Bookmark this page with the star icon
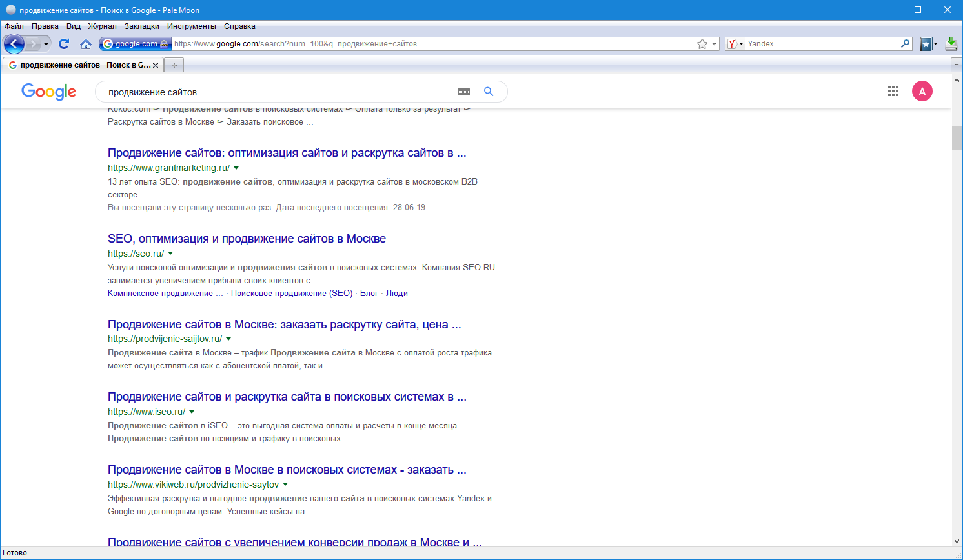The height and width of the screenshot is (560, 963). pyautogui.click(x=702, y=44)
